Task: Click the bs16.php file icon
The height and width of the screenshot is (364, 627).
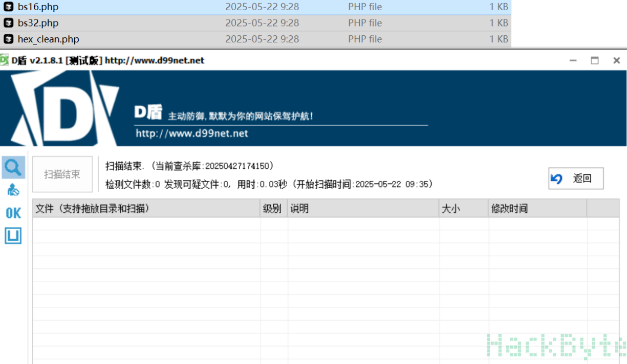Action: coord(8,7)
